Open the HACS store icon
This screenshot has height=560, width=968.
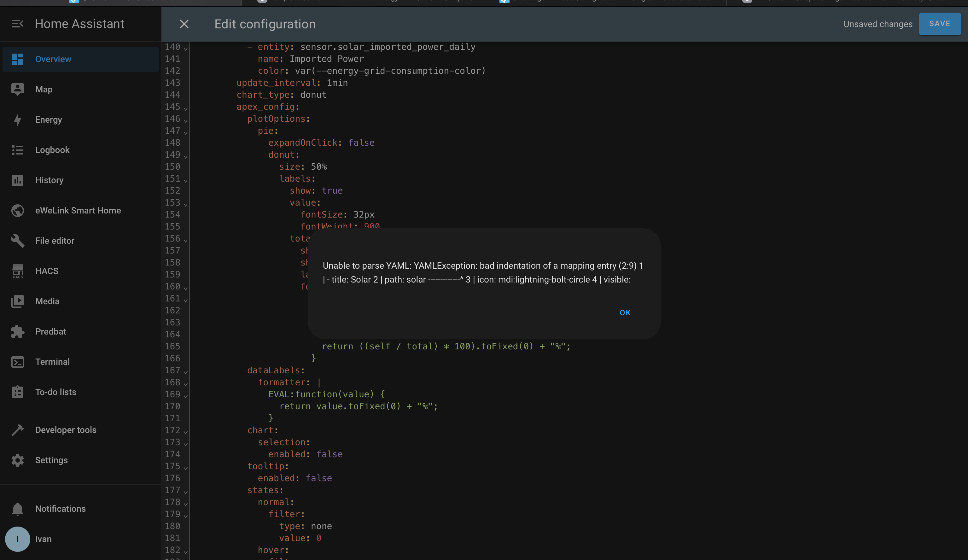click(x=17, y=271)
